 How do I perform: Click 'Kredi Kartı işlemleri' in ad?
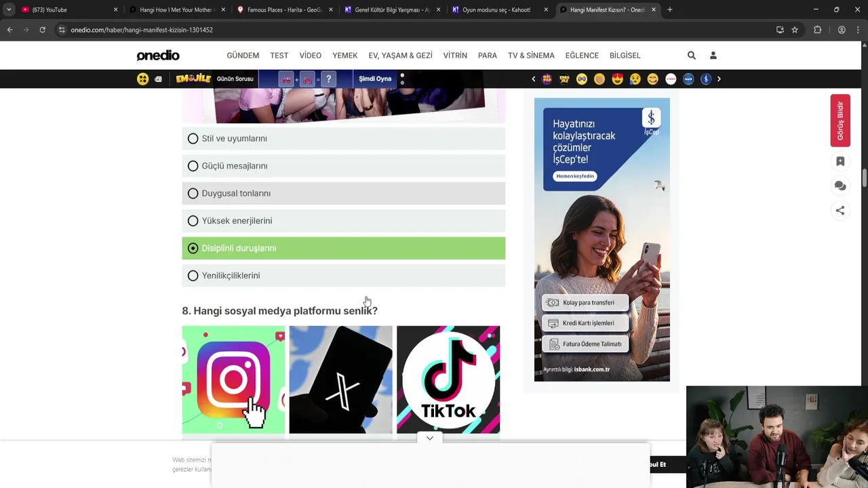point(585,323)
